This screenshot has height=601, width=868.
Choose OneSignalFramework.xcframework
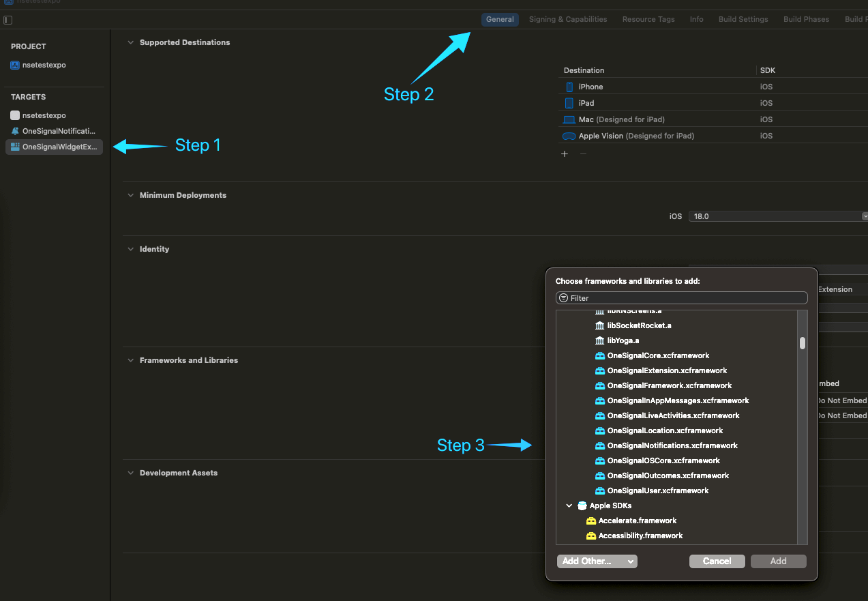[x=670, y=385]
